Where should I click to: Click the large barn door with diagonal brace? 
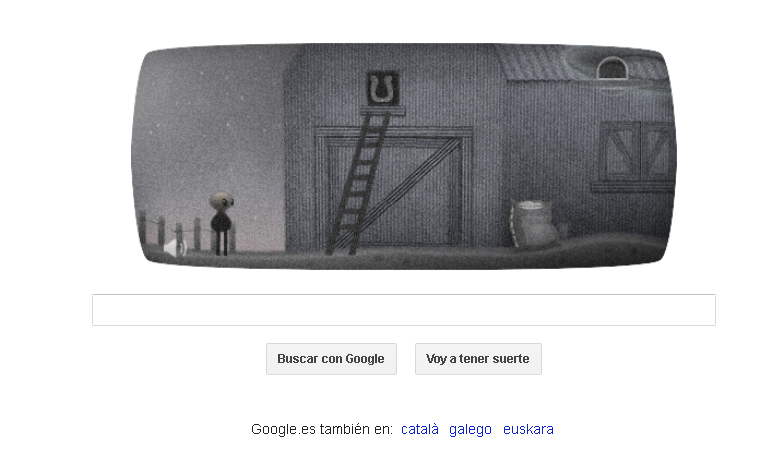click(x=393, y=188)
